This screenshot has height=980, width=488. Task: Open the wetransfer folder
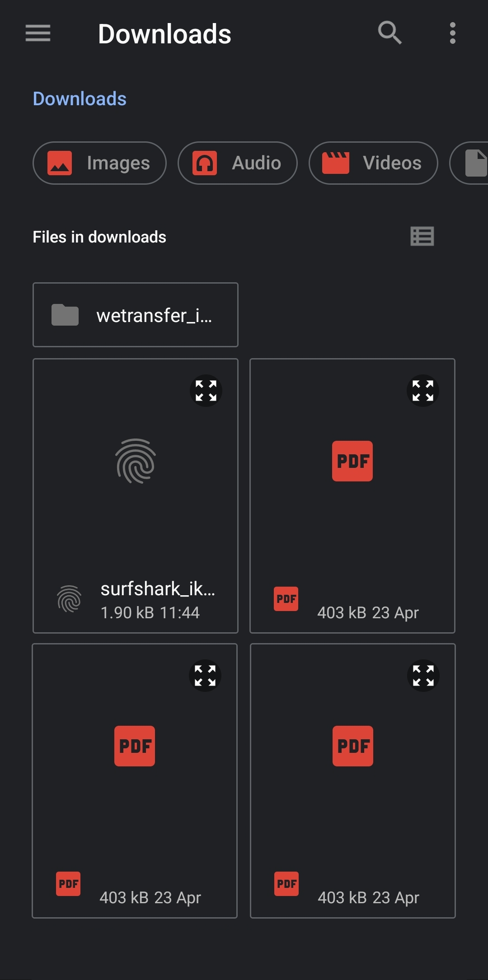[135, 315]
